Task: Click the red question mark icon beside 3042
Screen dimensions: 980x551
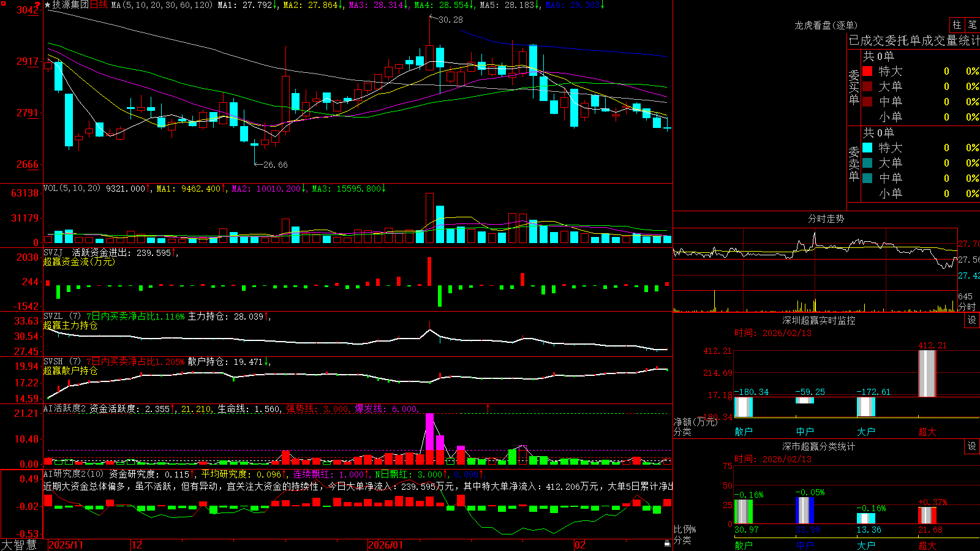Action: click(x=37, y=6)
